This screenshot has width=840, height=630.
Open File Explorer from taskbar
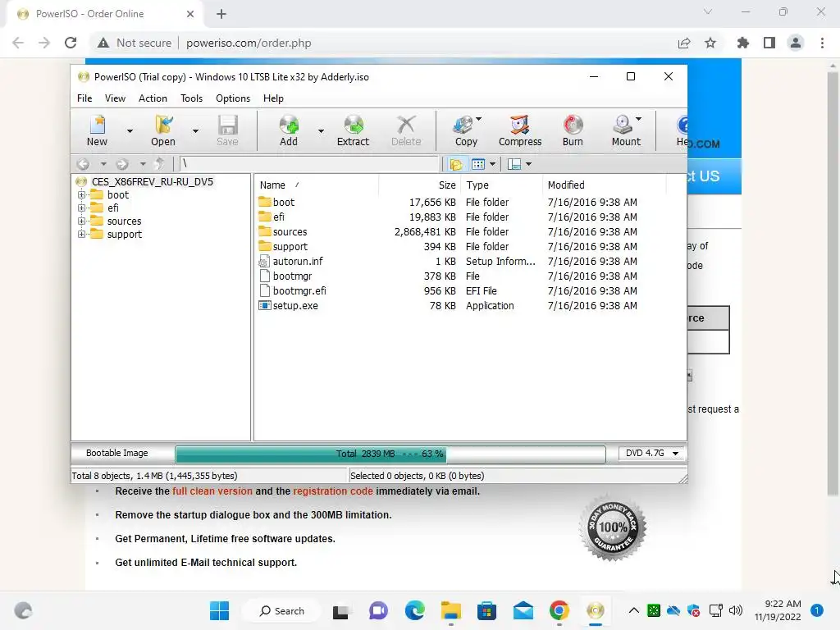coord(451,610)
